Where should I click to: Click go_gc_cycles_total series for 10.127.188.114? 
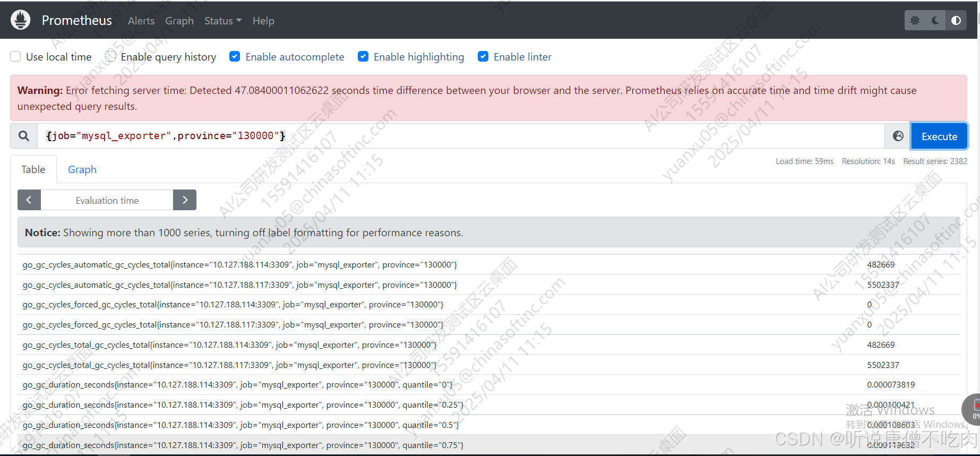pos(229,345)
